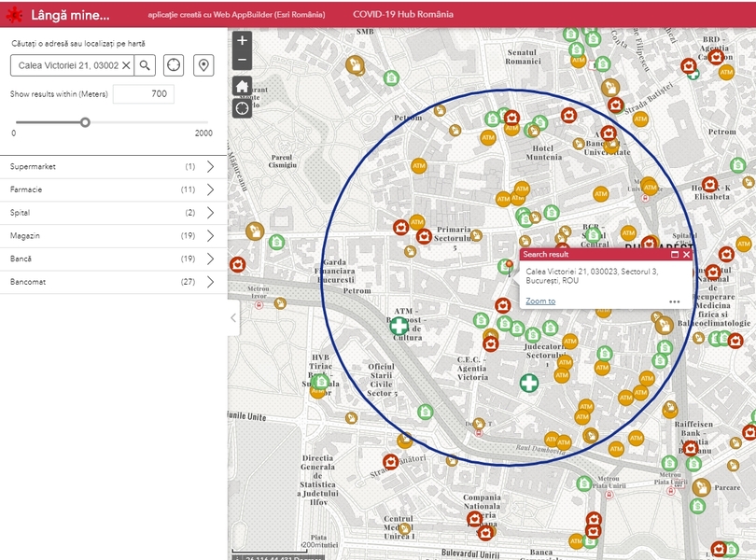Expand the Supermarket results list
This screenshot has width=756, height=560.
point(210,167)
